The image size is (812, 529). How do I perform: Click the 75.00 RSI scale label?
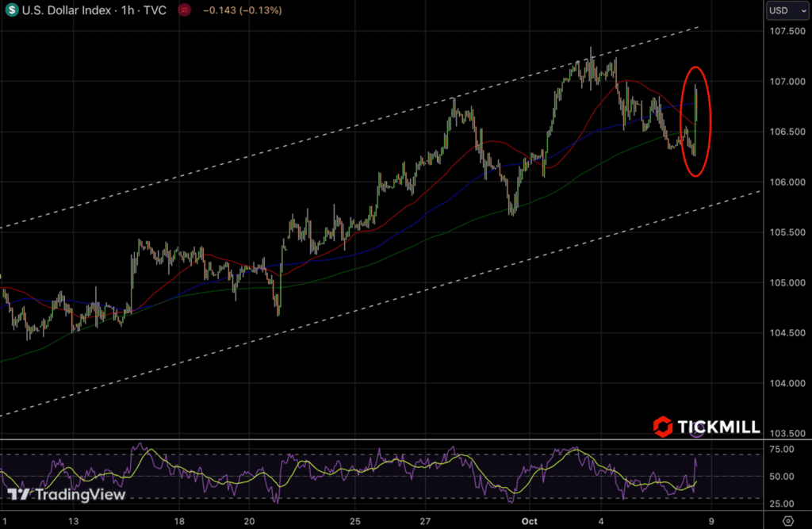click(782, 449)
